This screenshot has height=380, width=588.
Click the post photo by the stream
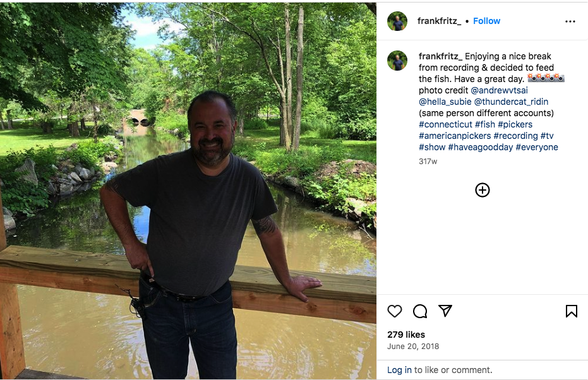click(x=188, y=189)
